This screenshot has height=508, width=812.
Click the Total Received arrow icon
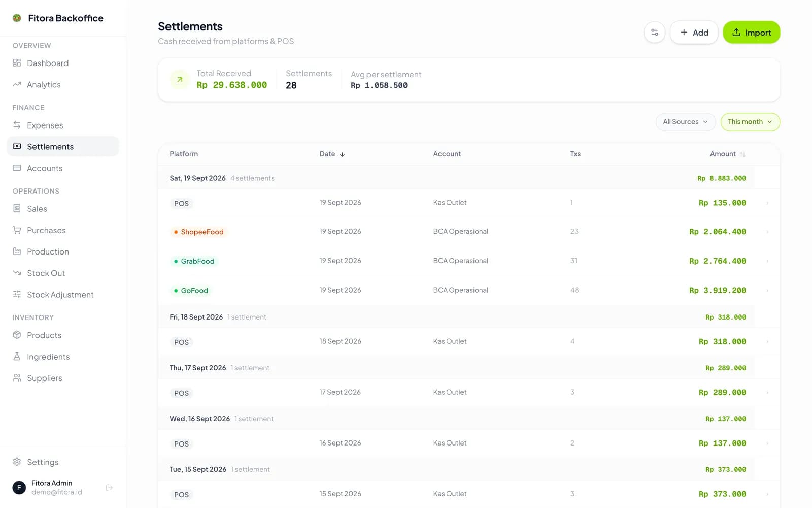[180, 80]
